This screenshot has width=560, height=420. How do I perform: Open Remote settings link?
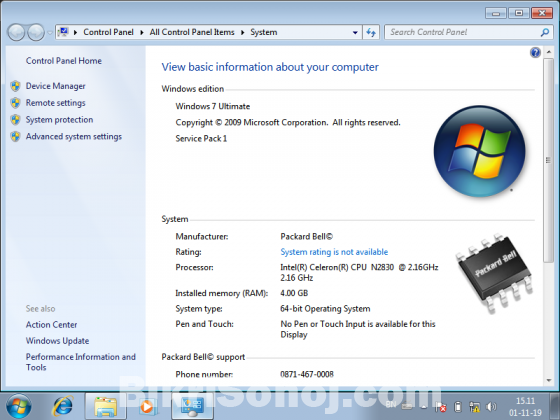tap(55, 103)
